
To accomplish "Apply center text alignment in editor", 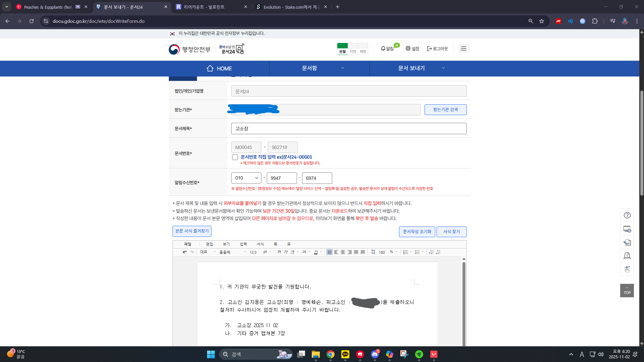I will [343, 252].
